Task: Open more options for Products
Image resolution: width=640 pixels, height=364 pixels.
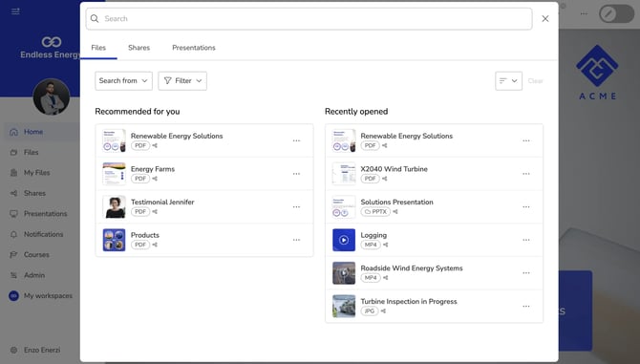Action: coord(296,240)
